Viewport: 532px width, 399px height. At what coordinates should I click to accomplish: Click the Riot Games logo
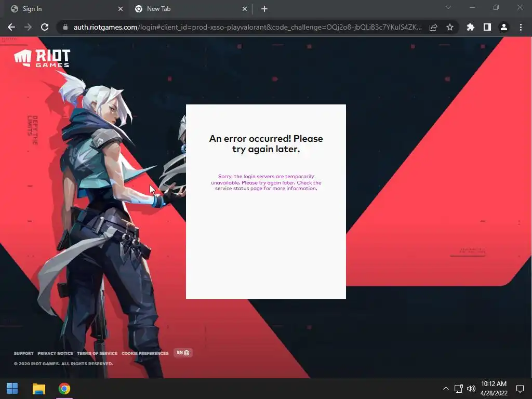pyautogui.click(x=42, y=58)
